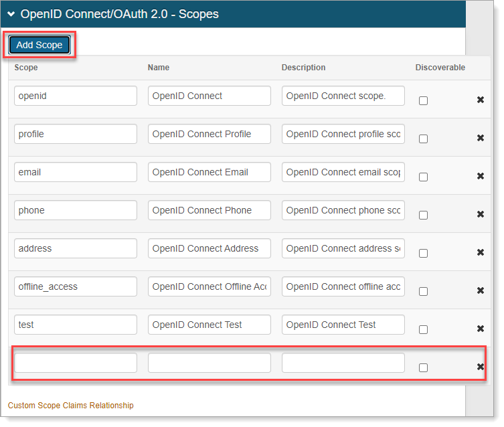Delete the openid scope row

point(480,100)
